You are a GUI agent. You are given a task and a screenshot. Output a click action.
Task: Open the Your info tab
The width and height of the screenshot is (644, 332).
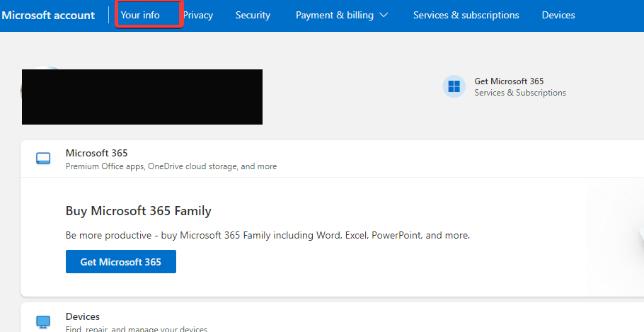tap(140, 15)
